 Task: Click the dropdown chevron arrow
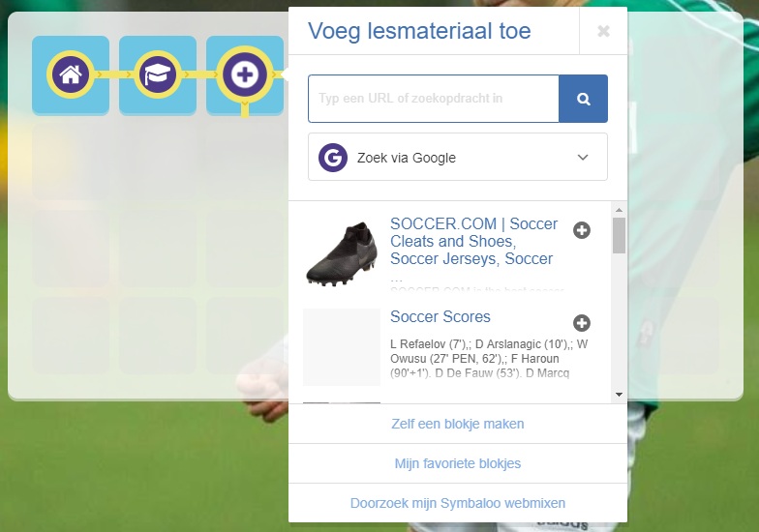583,157
